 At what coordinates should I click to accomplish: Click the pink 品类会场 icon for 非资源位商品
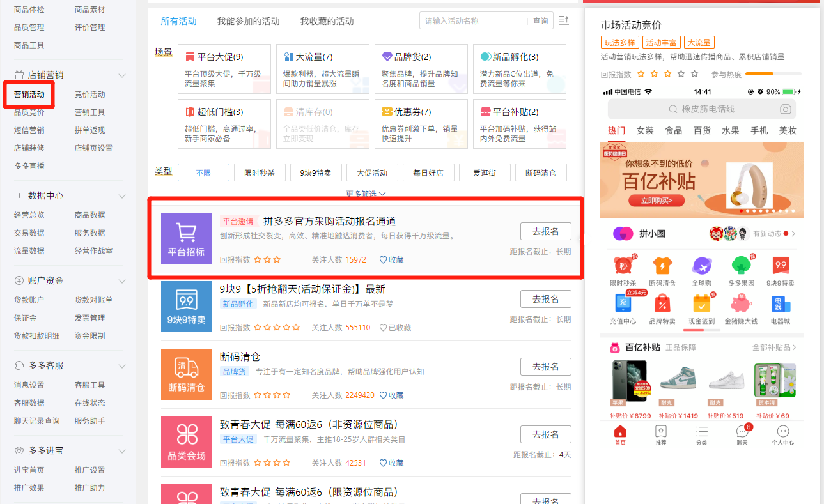point(186,442)
